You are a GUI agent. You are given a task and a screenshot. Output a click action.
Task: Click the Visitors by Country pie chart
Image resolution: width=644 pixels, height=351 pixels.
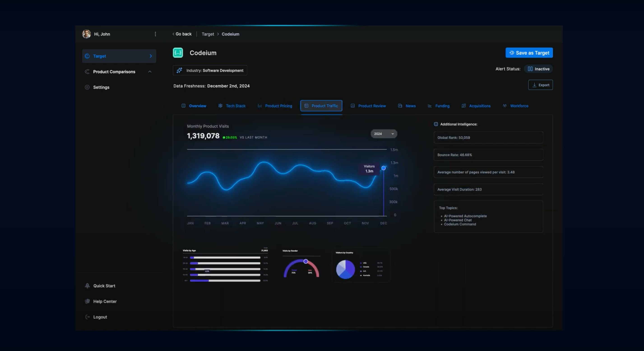[x=345, y=269]
